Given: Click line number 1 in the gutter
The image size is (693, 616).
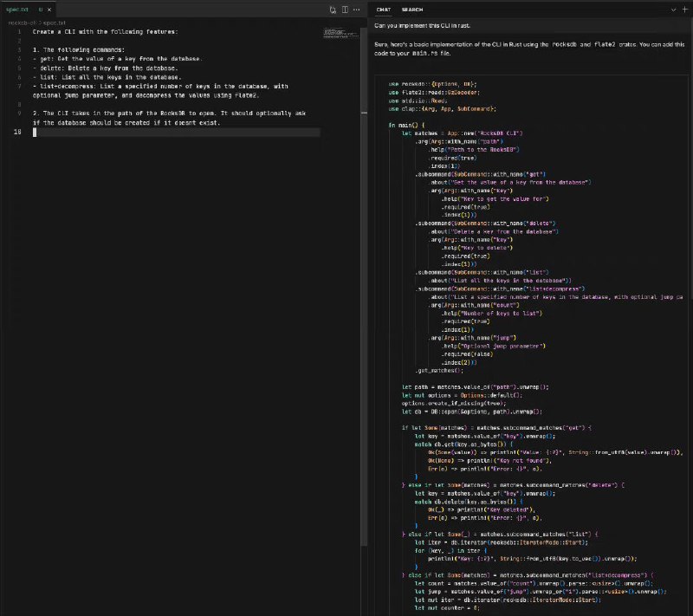Looking at the screenshot, I should click(x=18, y=31).
